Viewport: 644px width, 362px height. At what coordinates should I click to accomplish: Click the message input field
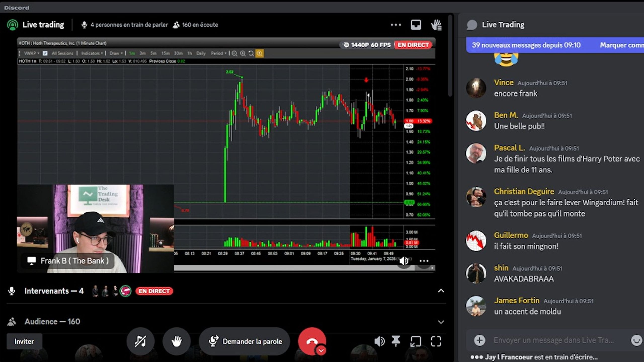[x=553, y=340]
